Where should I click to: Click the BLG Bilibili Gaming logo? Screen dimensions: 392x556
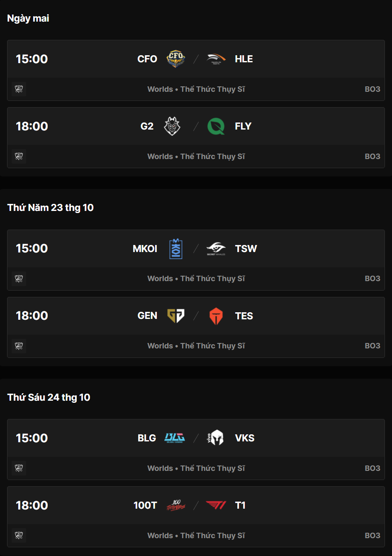(x=175, y=438)
